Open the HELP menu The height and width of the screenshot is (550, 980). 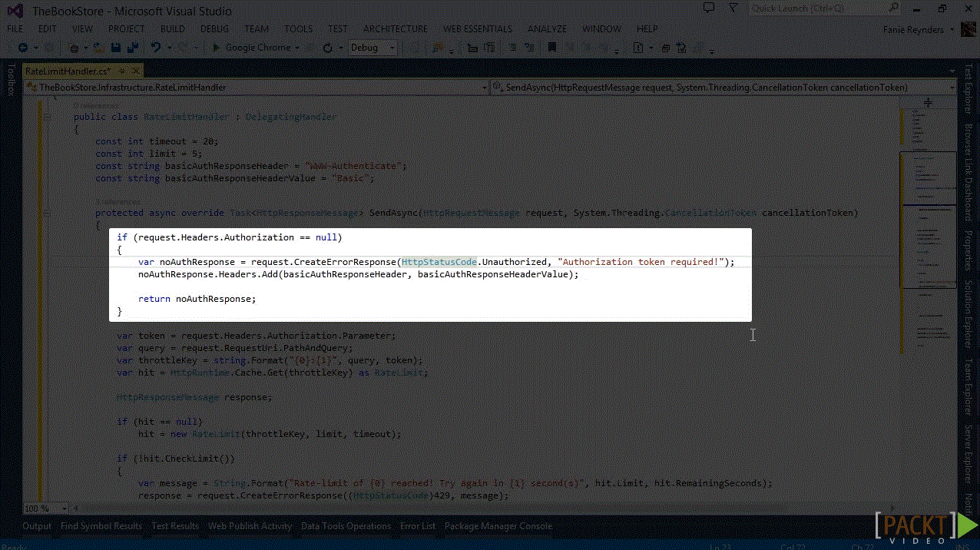(x=647, y=29)
